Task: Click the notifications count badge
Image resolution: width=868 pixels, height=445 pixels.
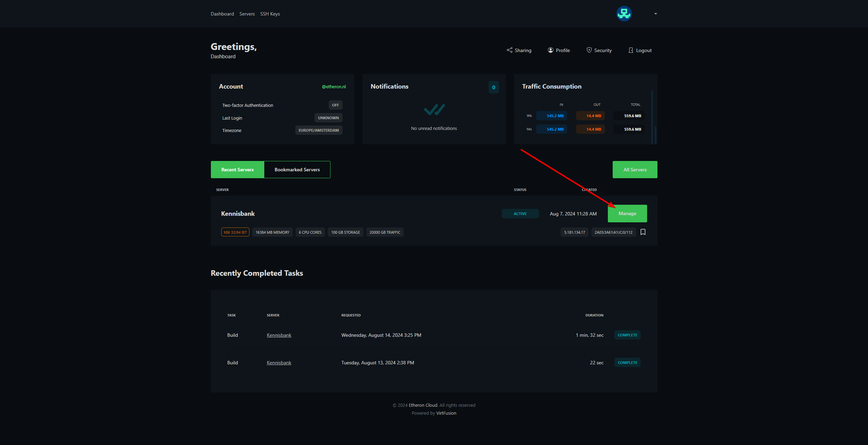Action: pyautogui.click(x=493, y=87)
